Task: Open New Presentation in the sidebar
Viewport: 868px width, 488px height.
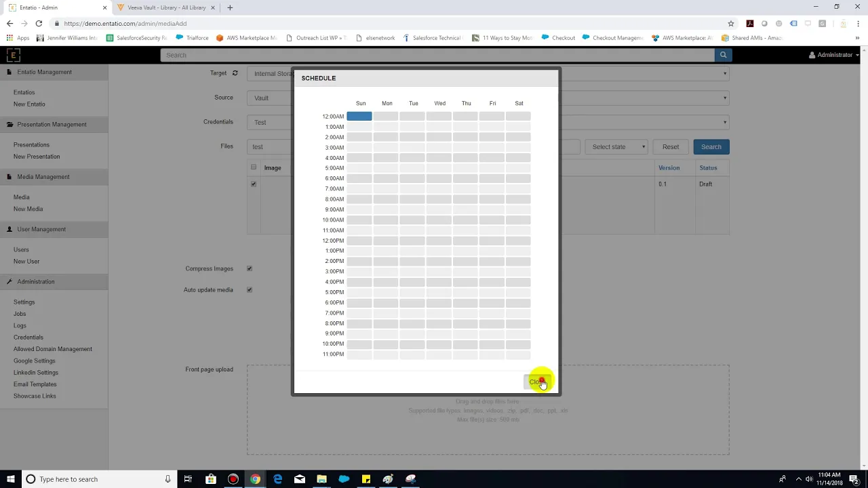Action: tap(37, 157)
